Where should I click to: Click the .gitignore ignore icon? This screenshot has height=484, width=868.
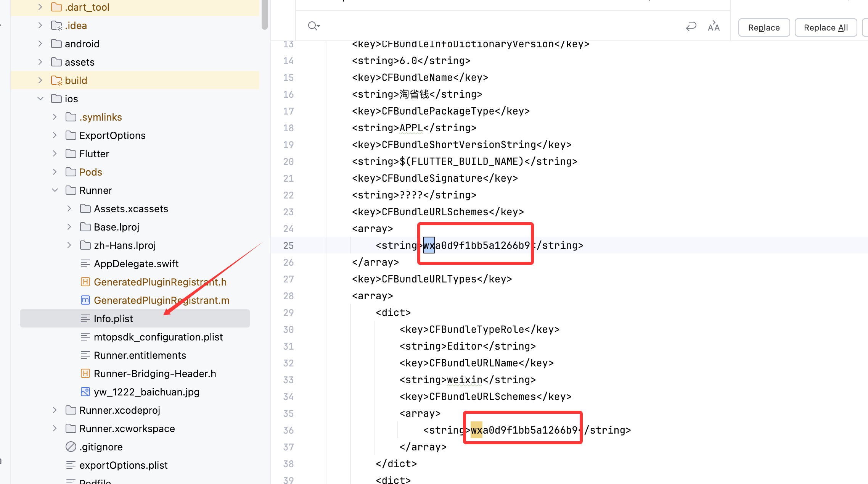coord(71,447)
